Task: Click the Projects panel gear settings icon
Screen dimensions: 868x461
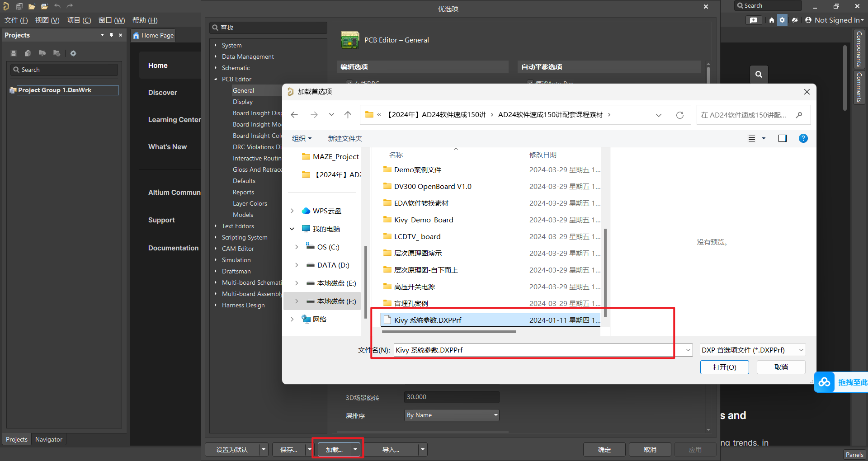Action: point(73,53)
